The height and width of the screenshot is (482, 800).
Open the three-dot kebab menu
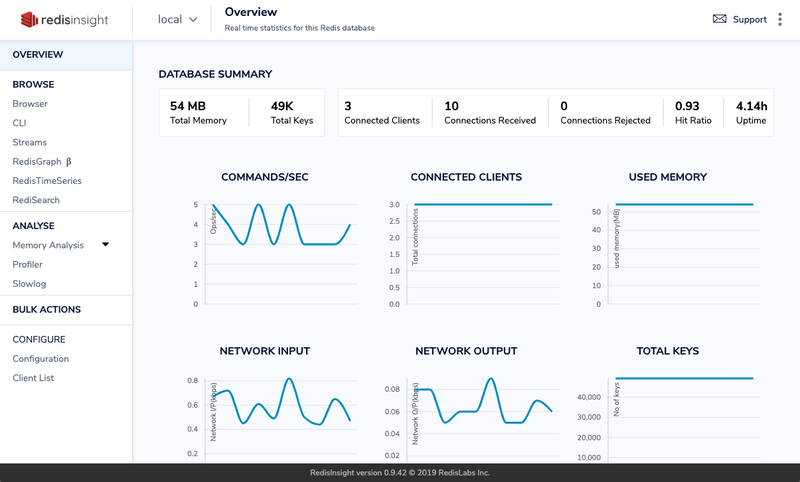(779, 19)
